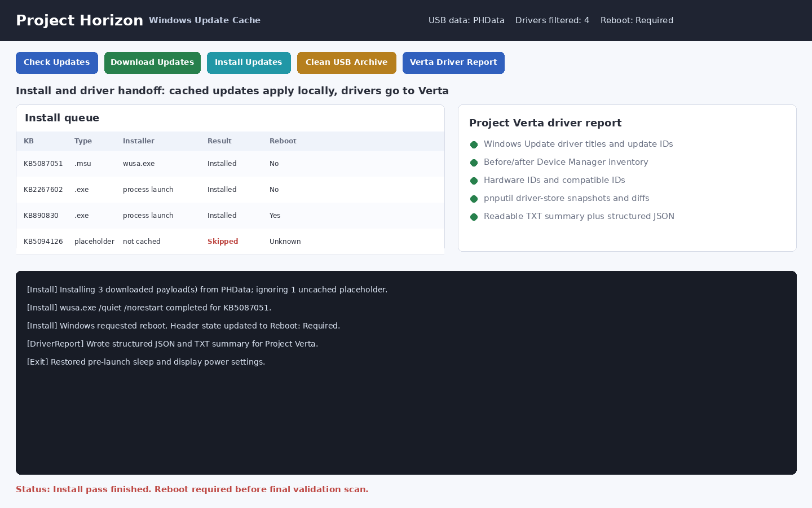The image size is (812, 508).
Task: Select row KB2267602
Action: tap(230, 190)
